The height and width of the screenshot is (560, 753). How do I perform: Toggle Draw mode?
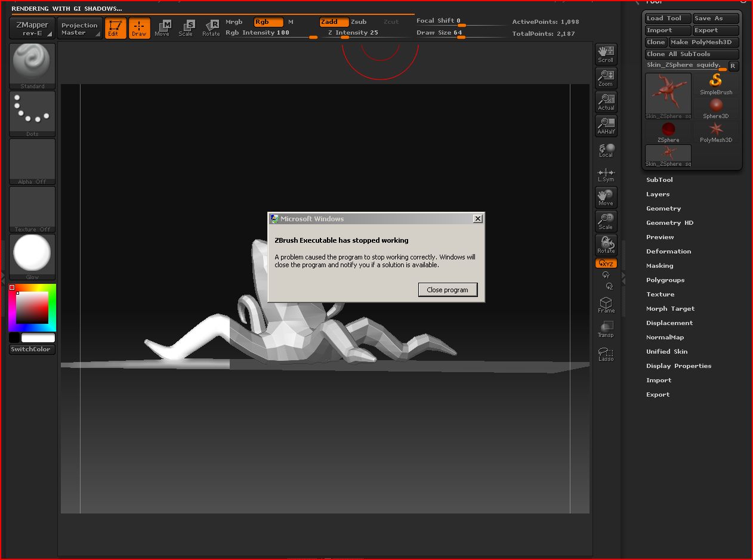pos(139,28)
